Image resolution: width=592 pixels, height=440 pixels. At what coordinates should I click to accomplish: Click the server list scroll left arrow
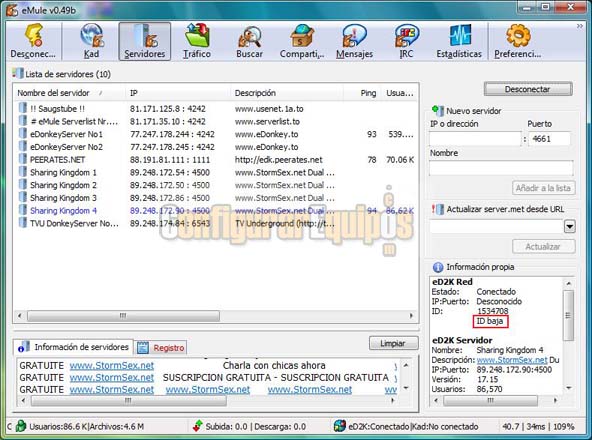pyautogui.click(x=20, y=316)
